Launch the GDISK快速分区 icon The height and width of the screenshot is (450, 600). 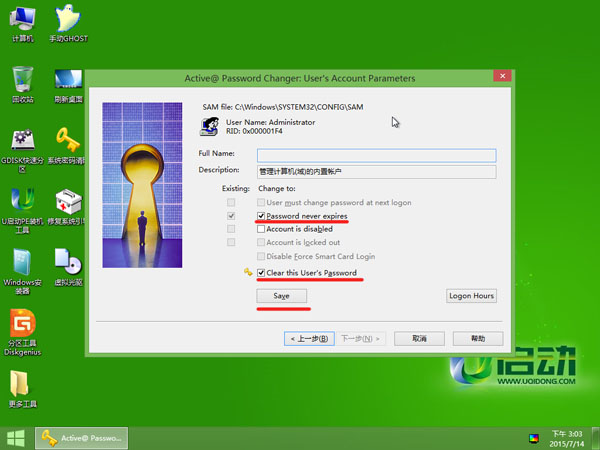tap(22, 150)
